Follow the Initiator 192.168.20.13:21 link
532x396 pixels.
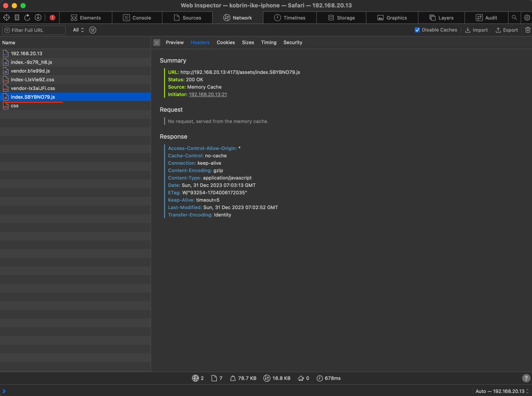tap(207, 94)
